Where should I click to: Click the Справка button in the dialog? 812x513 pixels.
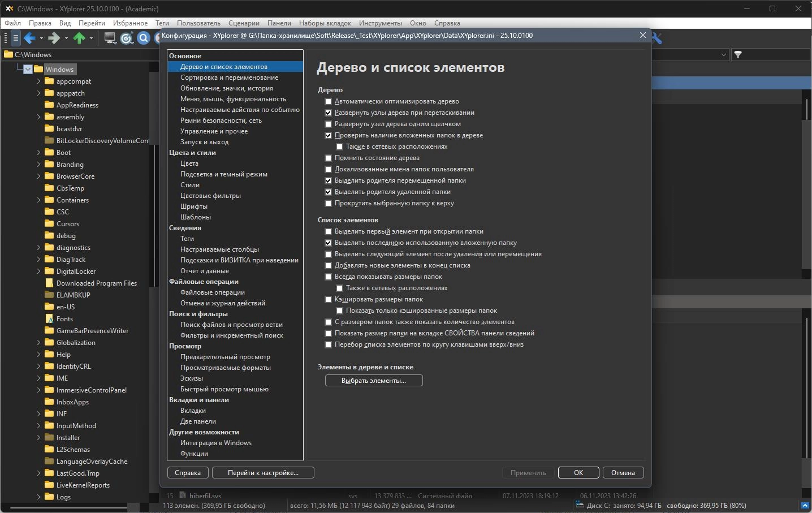tap(188, 473)
